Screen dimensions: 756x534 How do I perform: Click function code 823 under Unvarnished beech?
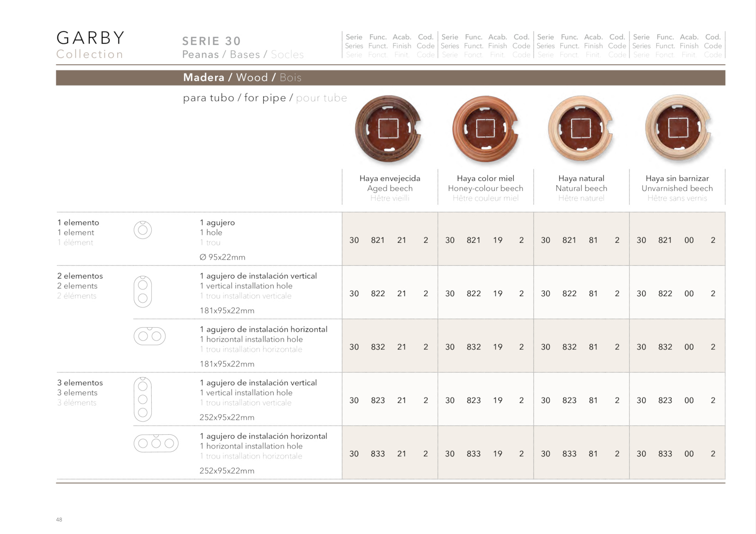665,400
